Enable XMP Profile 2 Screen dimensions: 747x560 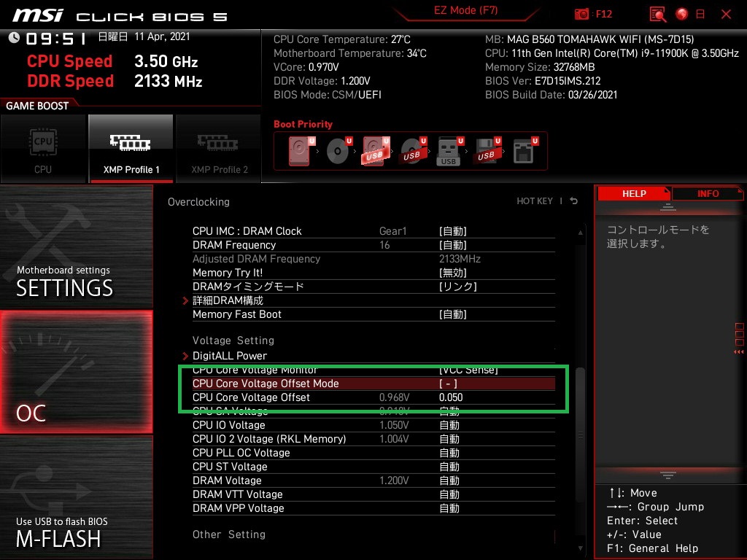[x=219, y=149]
